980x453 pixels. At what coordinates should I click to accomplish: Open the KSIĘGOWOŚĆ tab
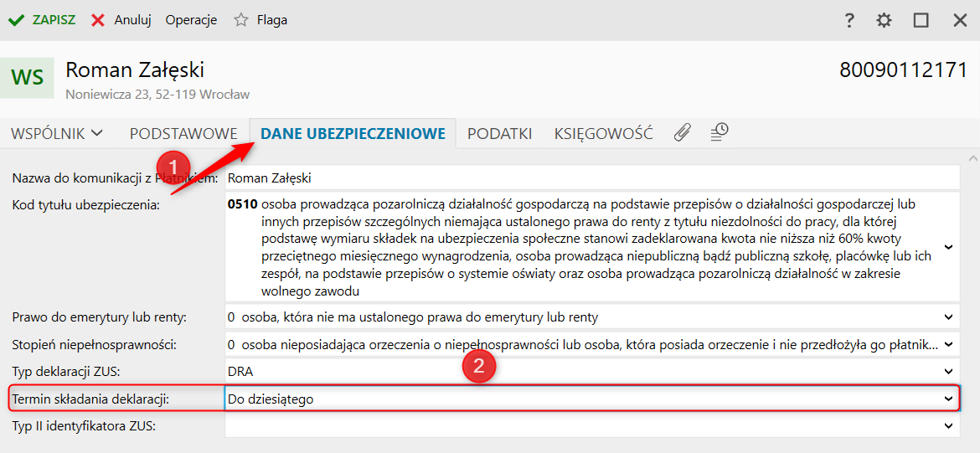[603, 133]
